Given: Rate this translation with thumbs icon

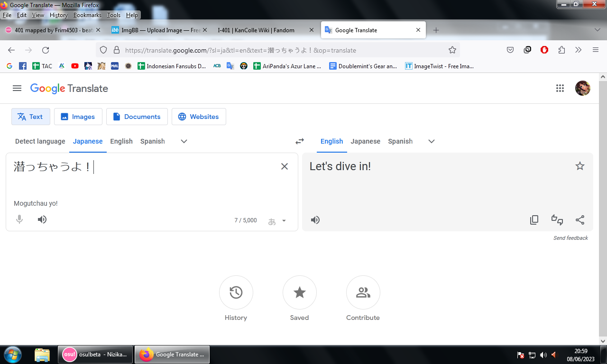Looking at the screenshot, I should (557, 220).
